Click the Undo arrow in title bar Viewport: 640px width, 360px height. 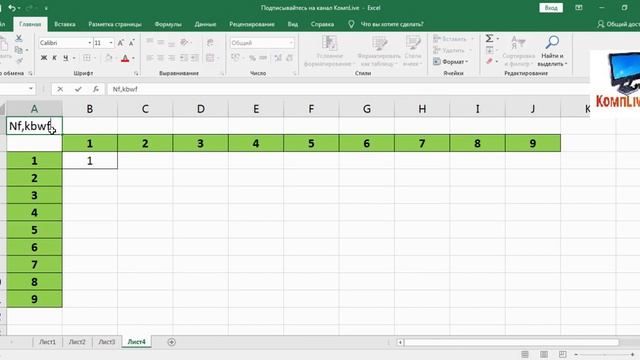click(x=12, y=8)
